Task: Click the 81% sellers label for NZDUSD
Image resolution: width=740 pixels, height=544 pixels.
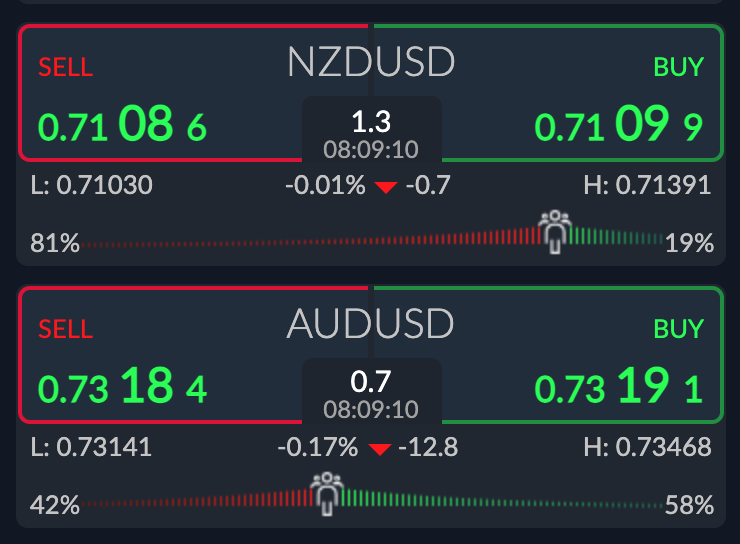Action: [55, 243]
